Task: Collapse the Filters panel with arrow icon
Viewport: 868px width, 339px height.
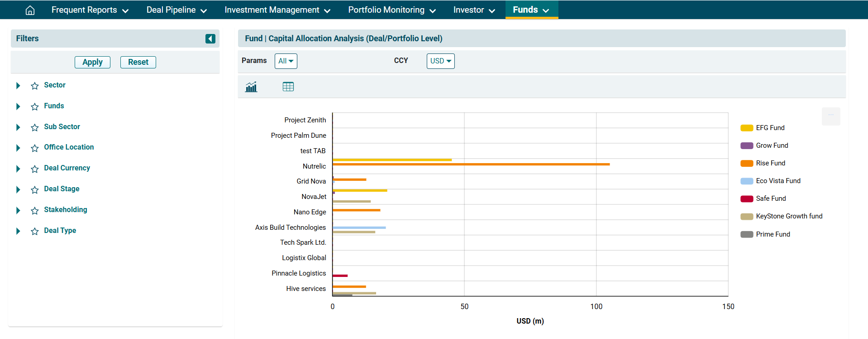Action: click(x=210, y=39)
